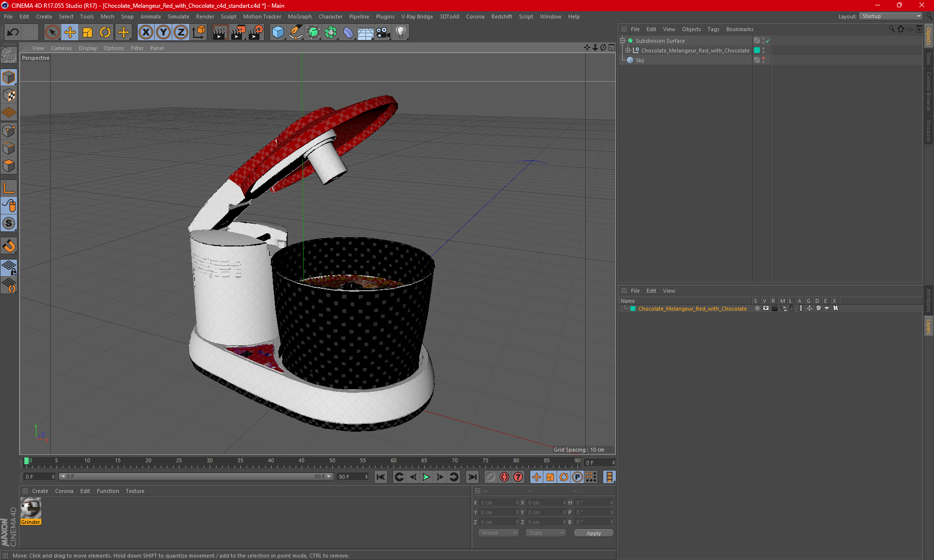The image size is (934, 560).
Task: Toggle Sky visibility dots
Action: 764,60
